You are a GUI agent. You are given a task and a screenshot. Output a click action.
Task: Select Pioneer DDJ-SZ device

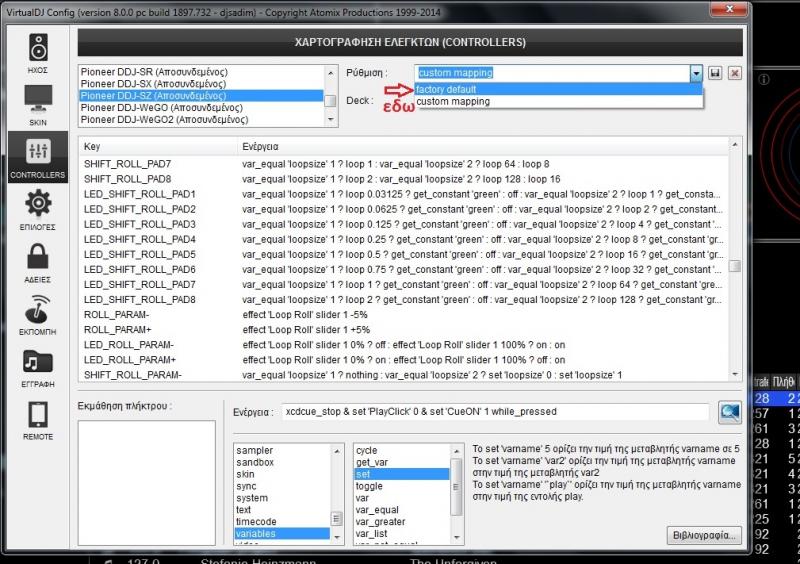tap(202, 95)
